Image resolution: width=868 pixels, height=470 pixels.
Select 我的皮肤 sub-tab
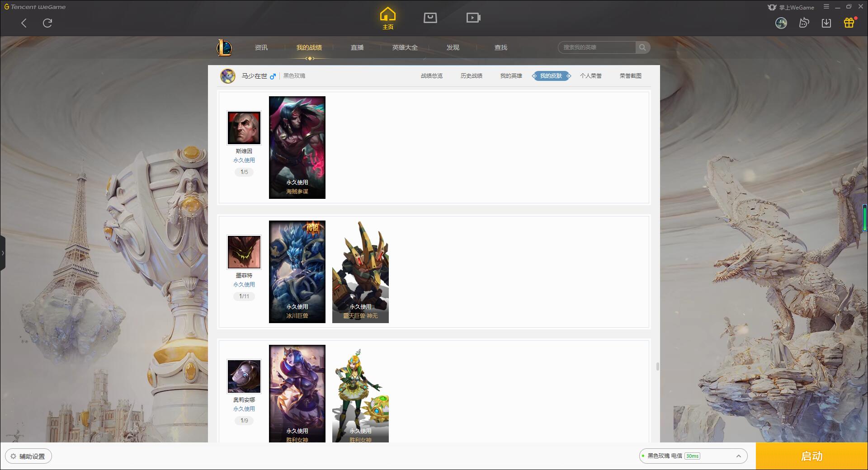click(x=551, y=76)
